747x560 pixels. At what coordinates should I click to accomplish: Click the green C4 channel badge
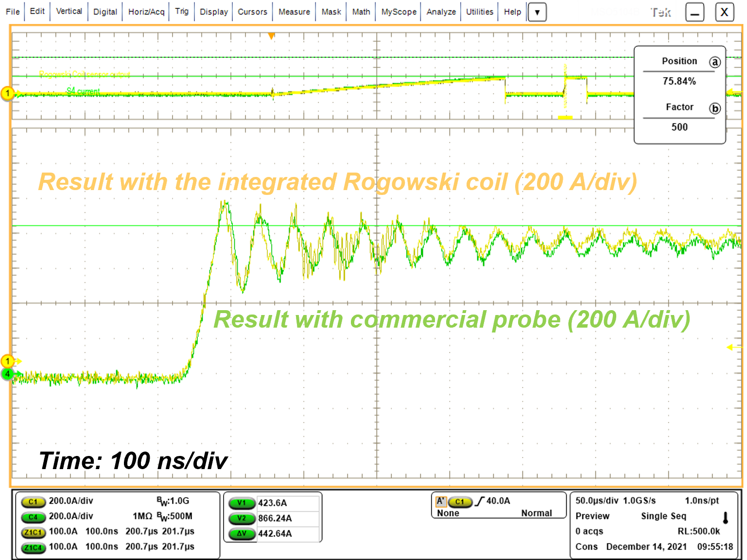point(33,517)
